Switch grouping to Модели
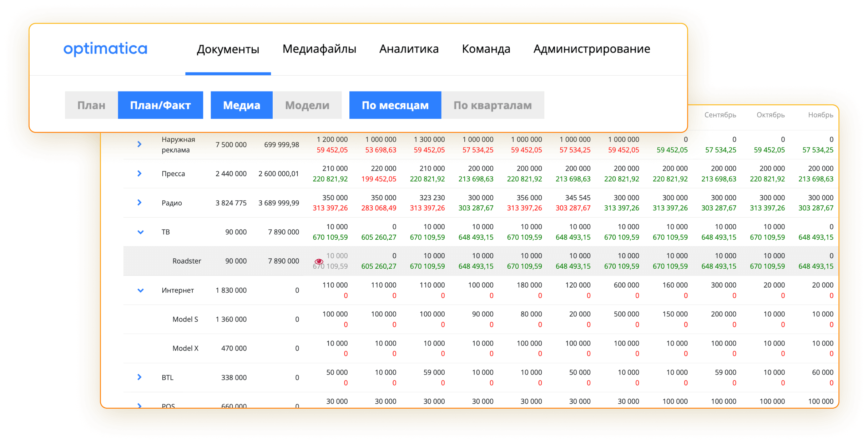This screenshot has height=443, width=868. [307, 105]
